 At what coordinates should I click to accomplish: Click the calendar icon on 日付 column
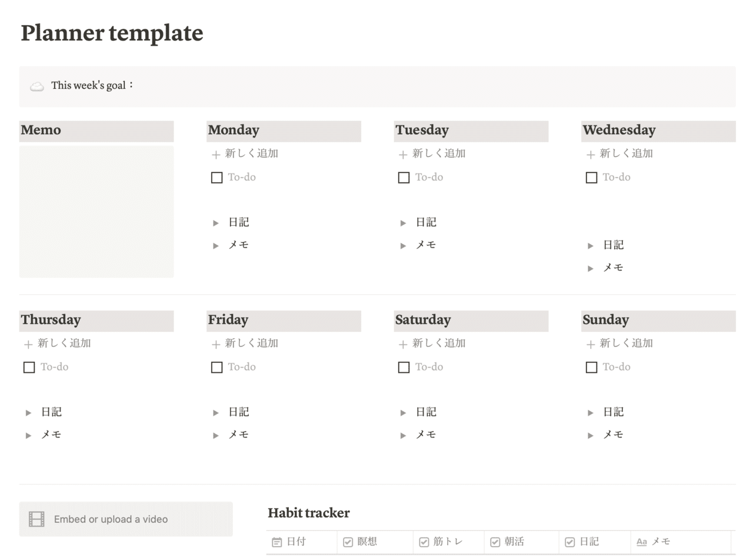[277, 542]
